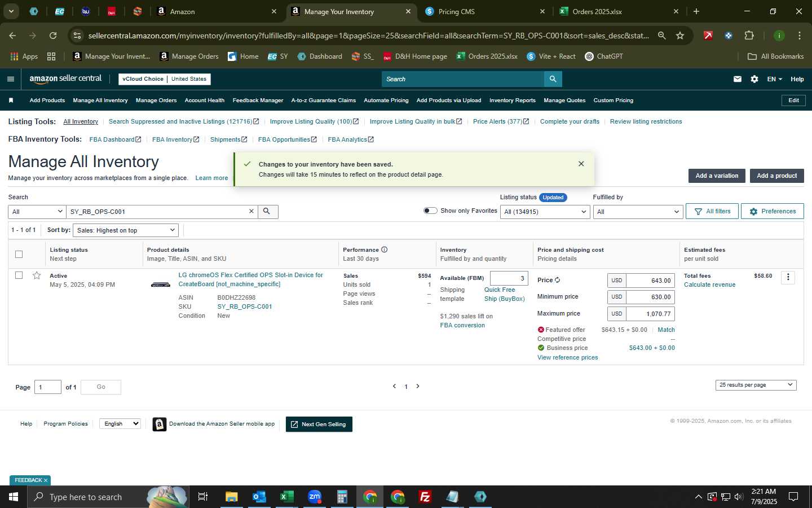
Task: Bookmark this page with the star icon
Action: click(x=680, y=36)
